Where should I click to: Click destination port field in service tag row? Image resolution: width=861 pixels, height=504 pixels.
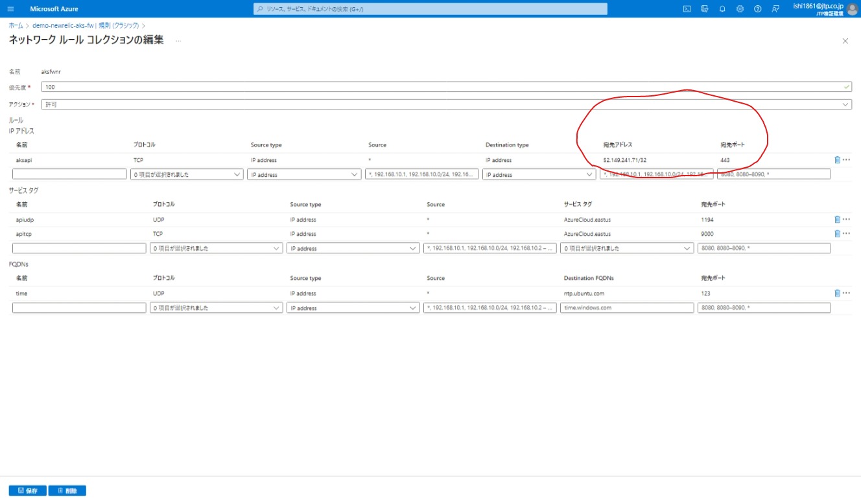(764, 248)
